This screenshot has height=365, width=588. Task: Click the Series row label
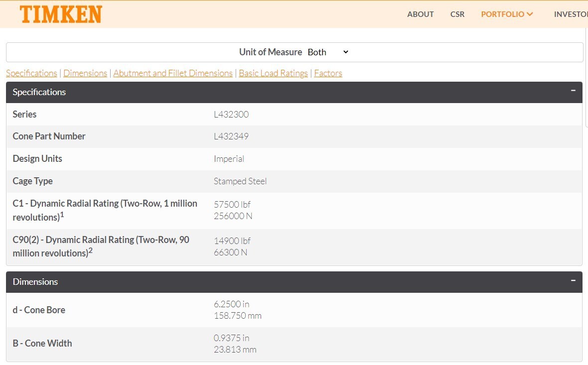tap(24, 115)
